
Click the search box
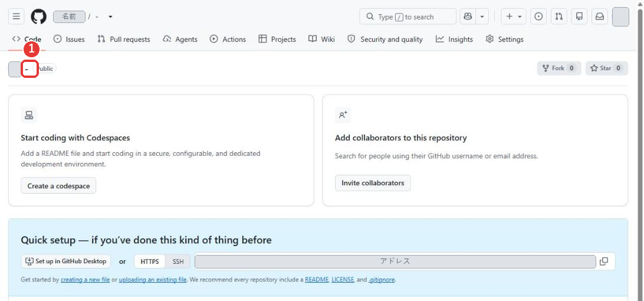coord(408,17)
